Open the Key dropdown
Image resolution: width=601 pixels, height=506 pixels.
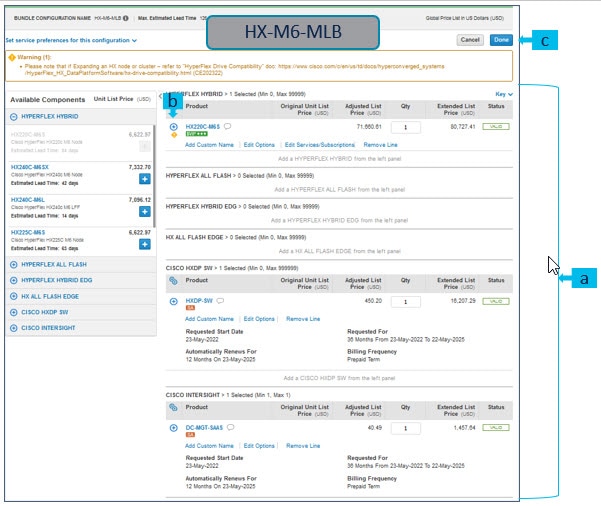[x=504, y=94]
